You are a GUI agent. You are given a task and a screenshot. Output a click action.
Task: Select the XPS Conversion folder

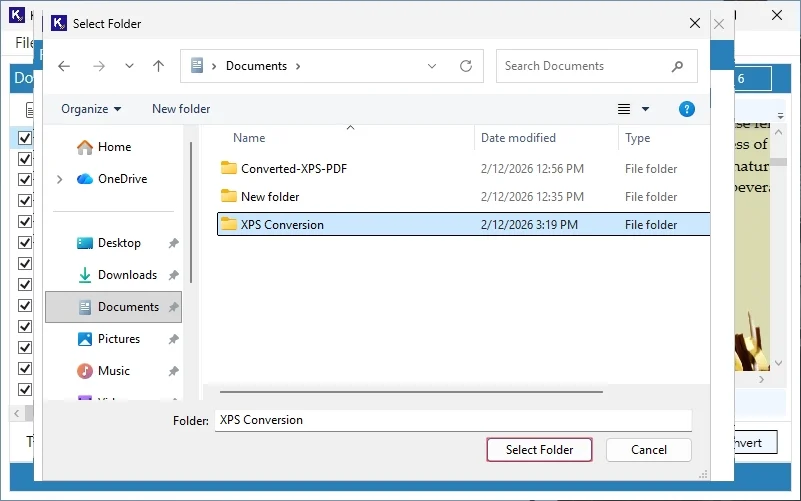point(463,224)
